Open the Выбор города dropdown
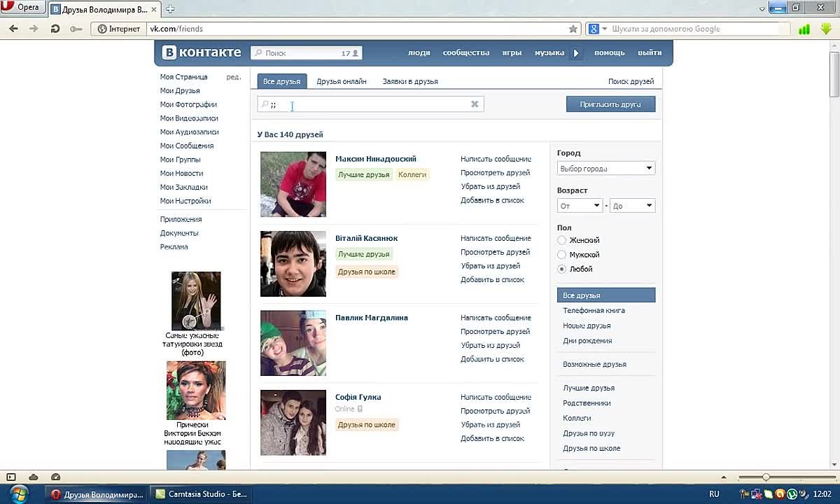840x504 pixels. click(605, 169)
